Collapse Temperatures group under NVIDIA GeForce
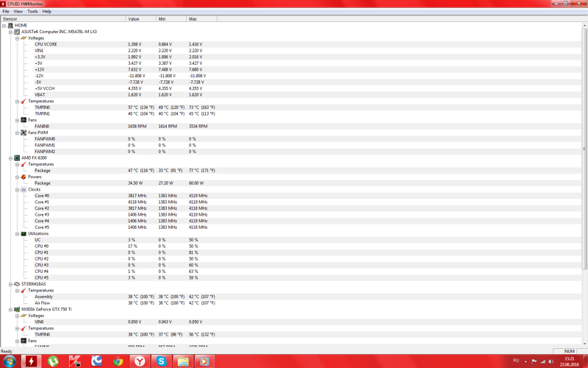The height and width of the screenshot is (368, 588). [x=17, y=328]
